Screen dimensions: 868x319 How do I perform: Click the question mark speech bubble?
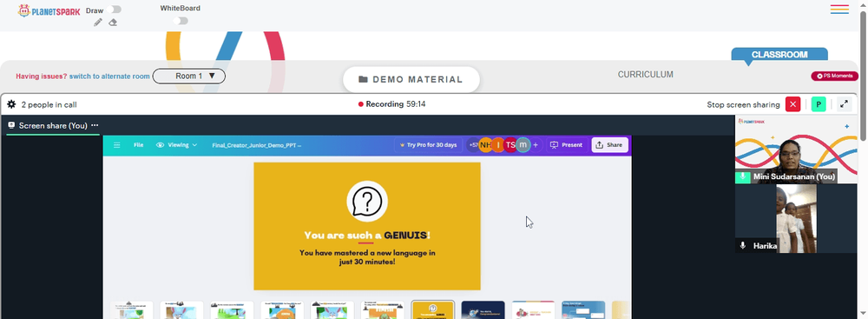tap(367, 201)
